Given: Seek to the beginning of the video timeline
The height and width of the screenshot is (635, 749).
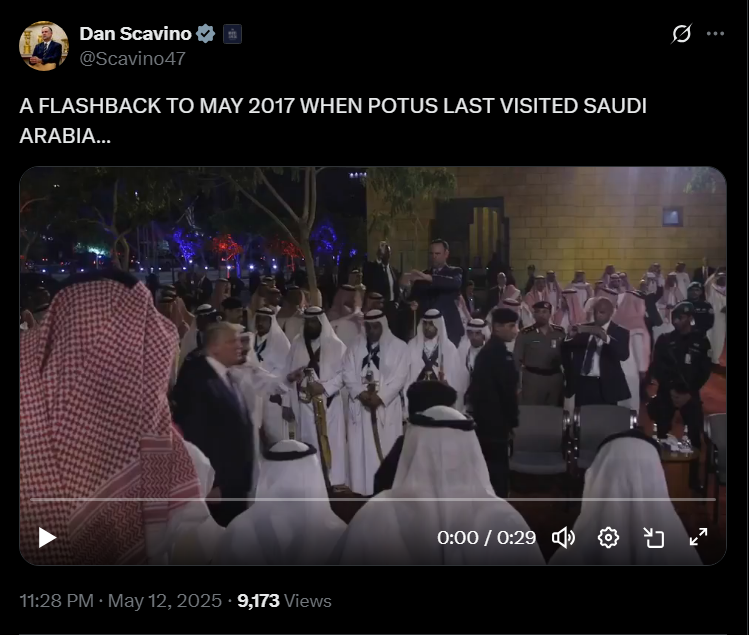Looking at the screenshot, I should [32, 500].
